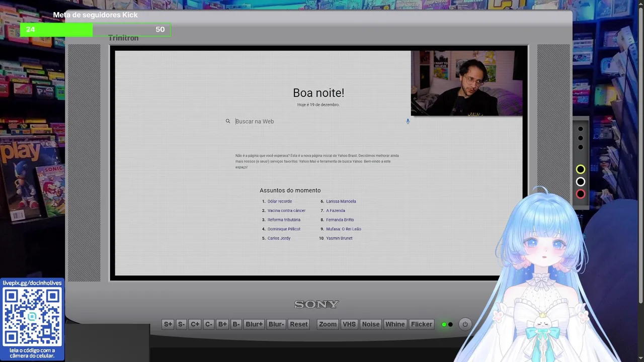The image size is (644, 362).
Task: Open the Fernanda Britto link
Action: point(340,220)
